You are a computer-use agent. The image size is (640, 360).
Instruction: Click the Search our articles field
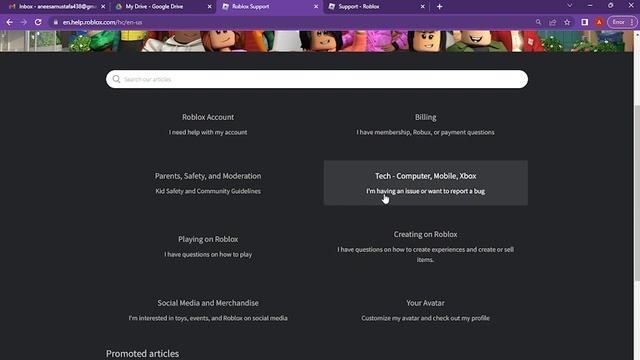[x=317, y=79]
